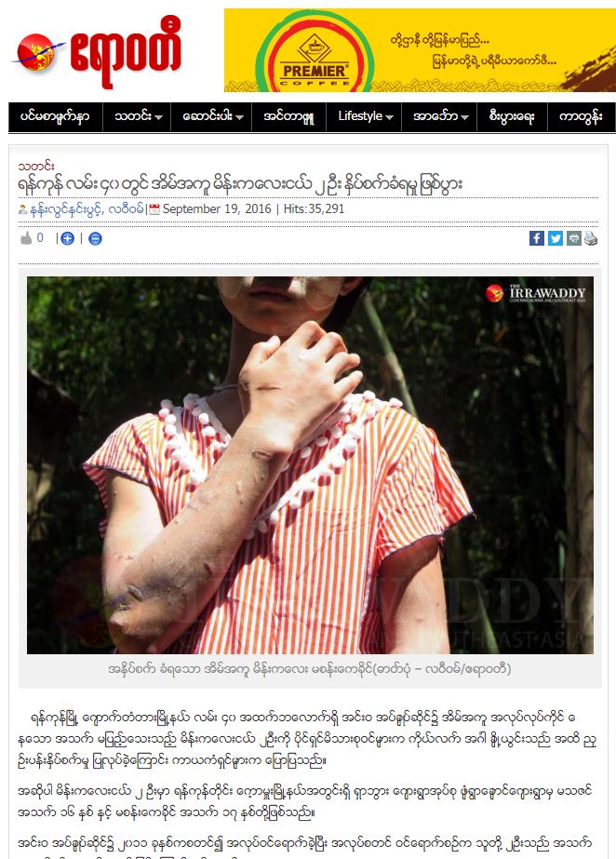Click the Premier Coffee banner ad
This screenshot has width=616, height=859.
tap(420, 50)
